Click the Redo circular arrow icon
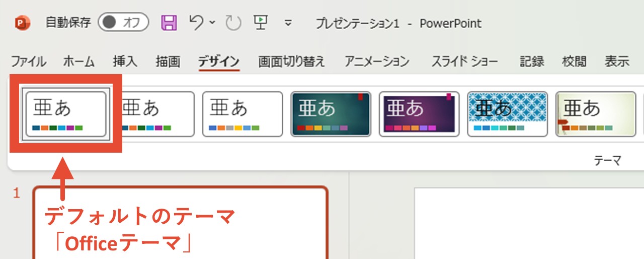 pos(233,23)
